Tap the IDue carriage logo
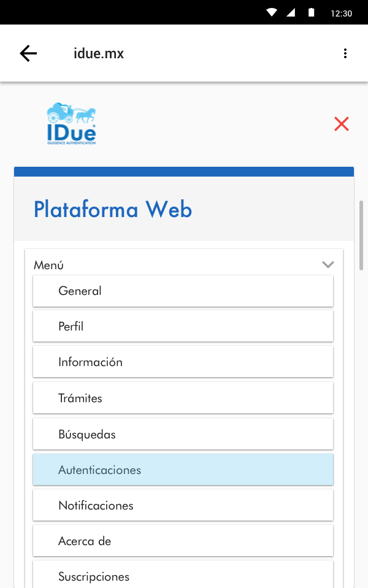Image resolution: width=368 pixels, height=588 pixels. click(x=71, y=123)
